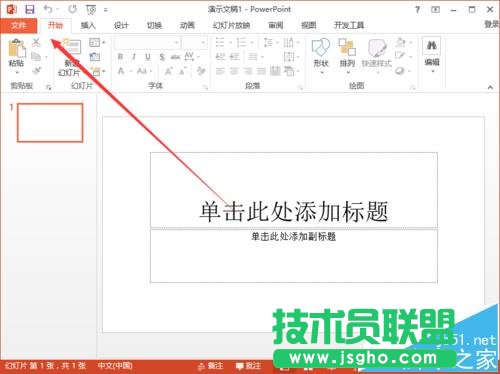This screenshot has width=500, height=374.
Task: Click Increase Font Size icon
Action: (x=169, y=71)
